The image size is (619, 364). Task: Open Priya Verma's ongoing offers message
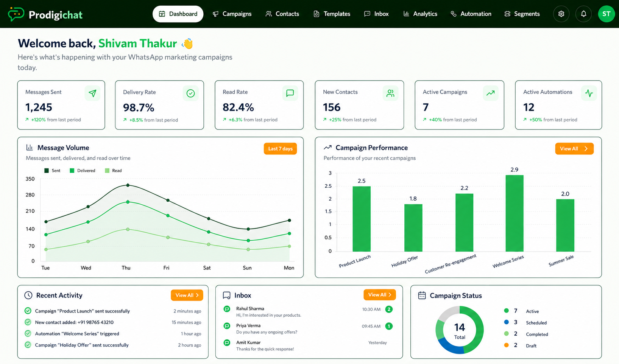(x=309, y=328)
